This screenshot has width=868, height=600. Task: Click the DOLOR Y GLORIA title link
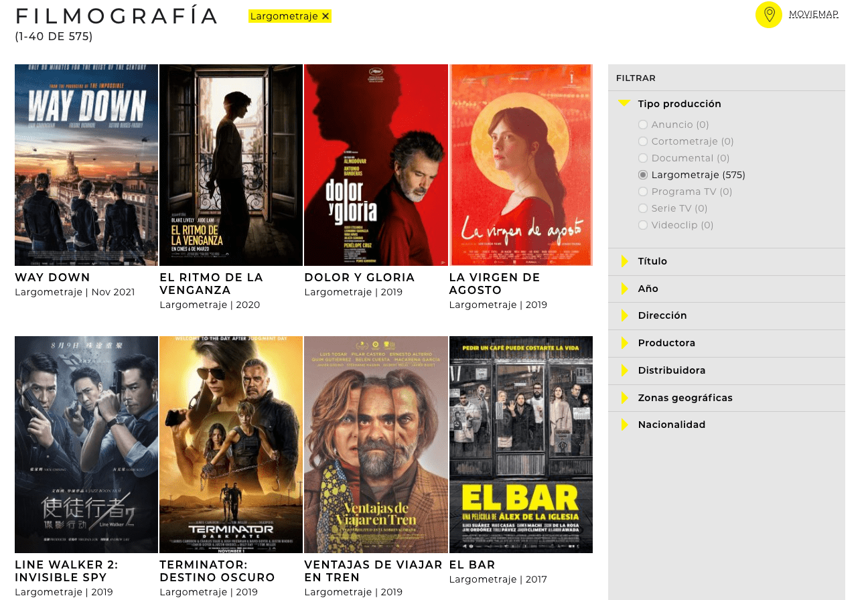tap(360, 277)
